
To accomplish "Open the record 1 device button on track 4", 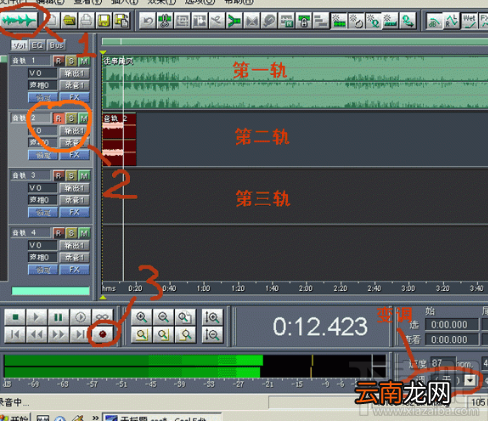I will point(74,257).
